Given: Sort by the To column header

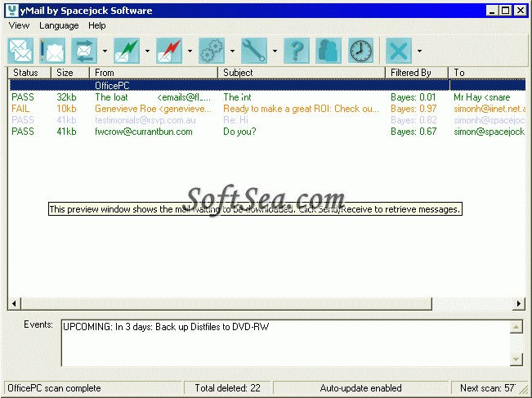Looking at the screenshot, I should point(487,73).
